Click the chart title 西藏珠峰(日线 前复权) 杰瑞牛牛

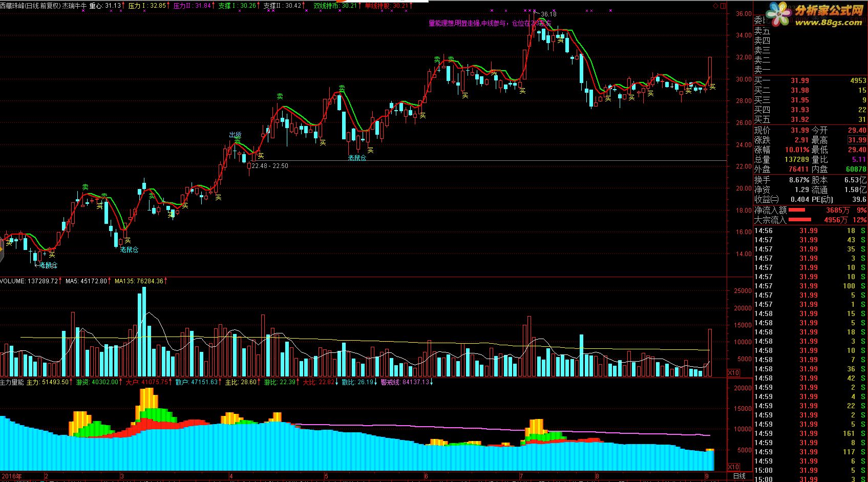pos(43,6)
